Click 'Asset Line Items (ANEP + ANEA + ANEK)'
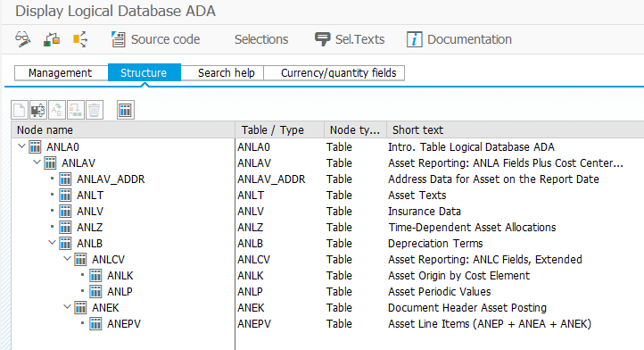The image size is (644, 350). (490, 324)
